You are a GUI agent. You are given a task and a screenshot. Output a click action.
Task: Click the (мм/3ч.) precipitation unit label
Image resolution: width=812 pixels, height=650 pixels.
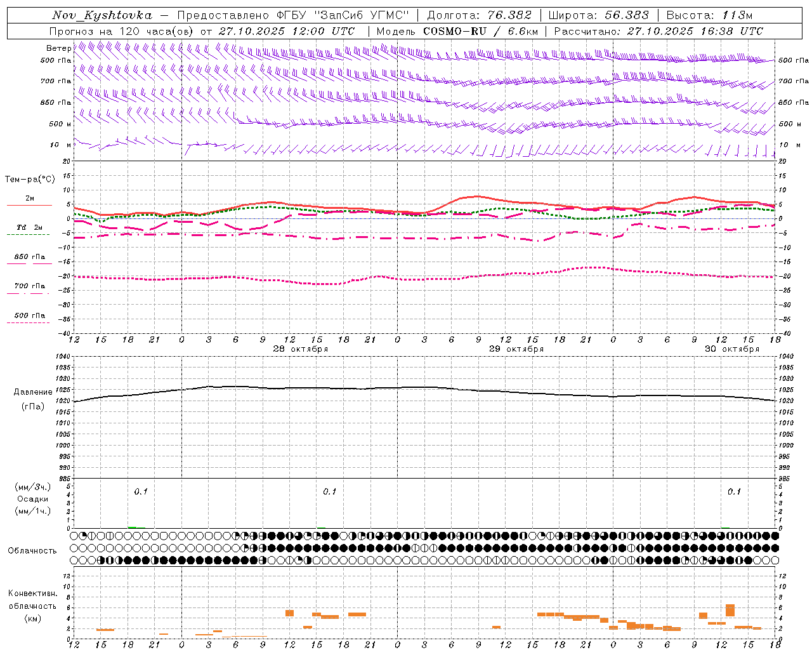click(33, 487)
